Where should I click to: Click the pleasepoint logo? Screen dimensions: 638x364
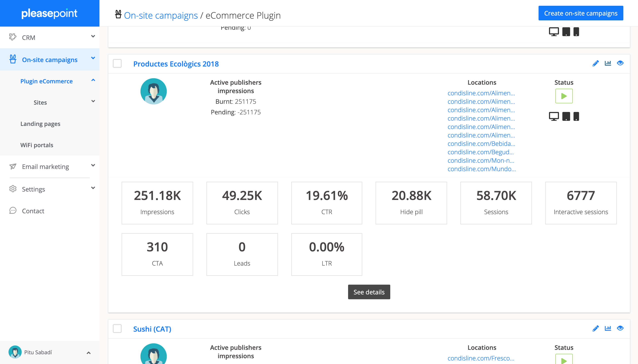(49, 13)
